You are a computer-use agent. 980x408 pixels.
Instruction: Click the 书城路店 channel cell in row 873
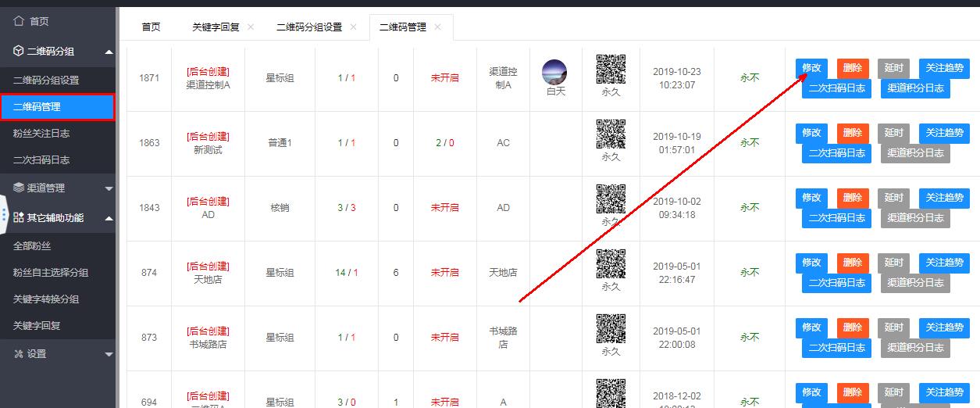coord(503,338)
